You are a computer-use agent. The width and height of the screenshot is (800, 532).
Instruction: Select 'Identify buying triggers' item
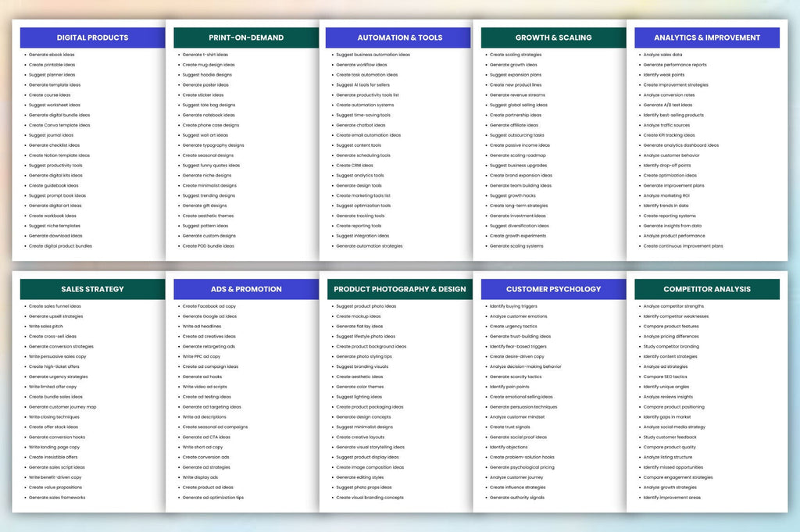click(x=513, y=306)
